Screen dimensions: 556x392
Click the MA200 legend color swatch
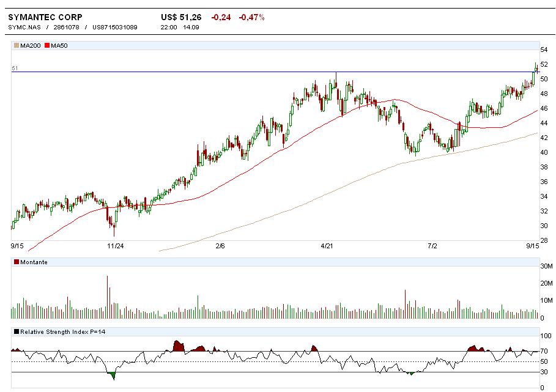click(17, 45)
